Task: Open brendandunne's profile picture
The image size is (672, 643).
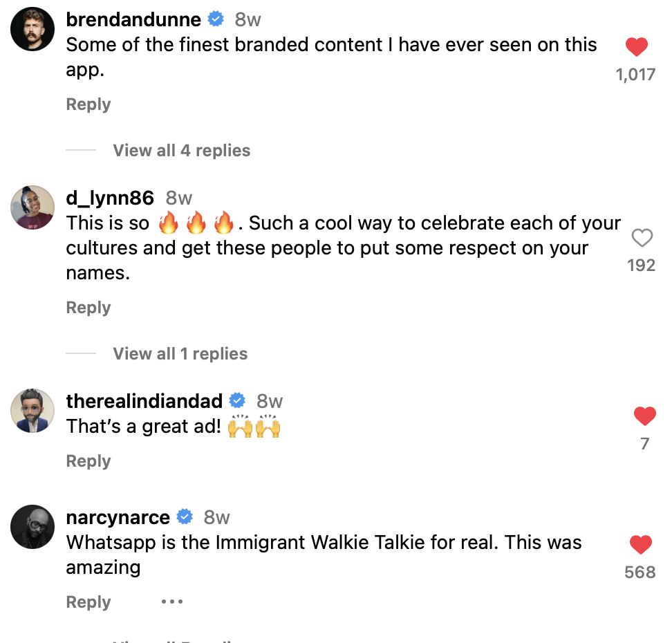Action: point(32,29)
